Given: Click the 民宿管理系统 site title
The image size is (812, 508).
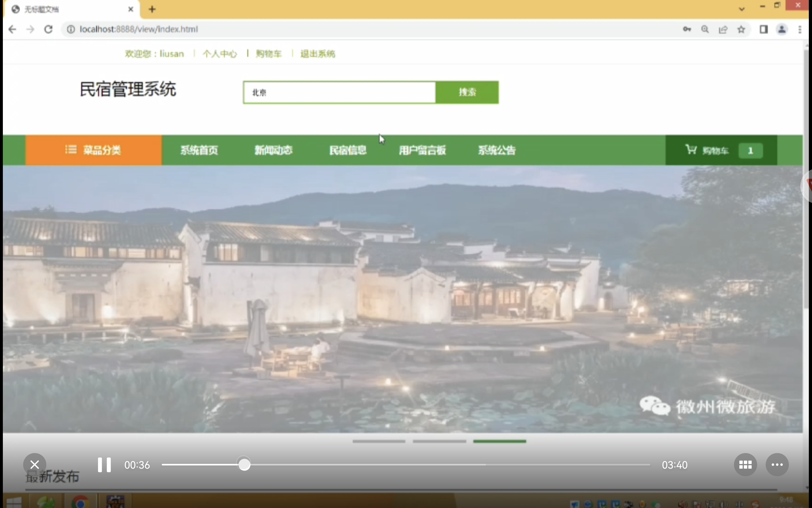Looking at the screenshot, I should coord(128,89).
